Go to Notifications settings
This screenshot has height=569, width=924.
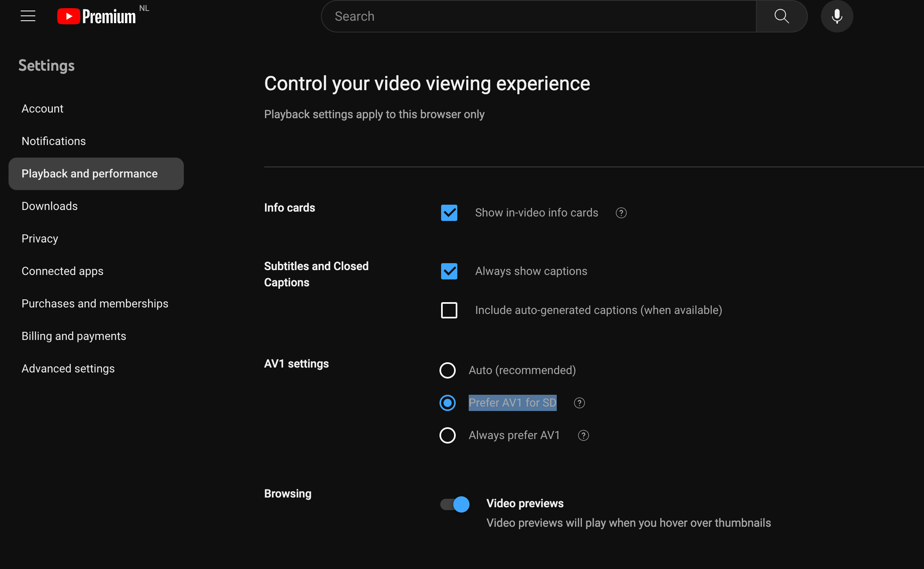pos(54,141)
